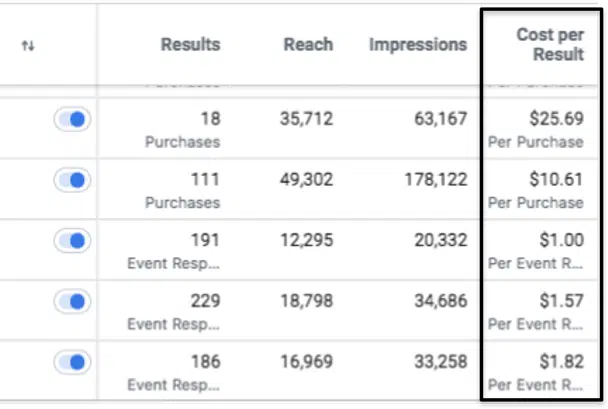Click the 16,969 reach value
The width and height of the screenshot is (608, 409).
tap(305, 362)
